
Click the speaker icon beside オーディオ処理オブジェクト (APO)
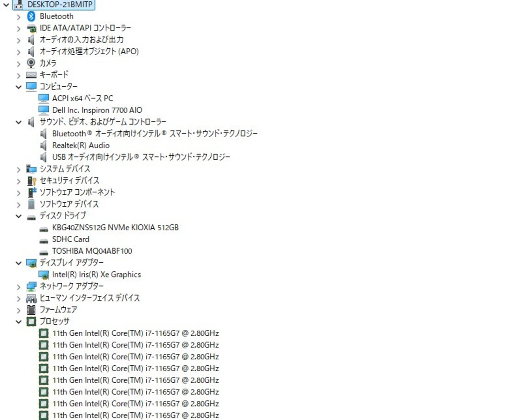[31, 51]
